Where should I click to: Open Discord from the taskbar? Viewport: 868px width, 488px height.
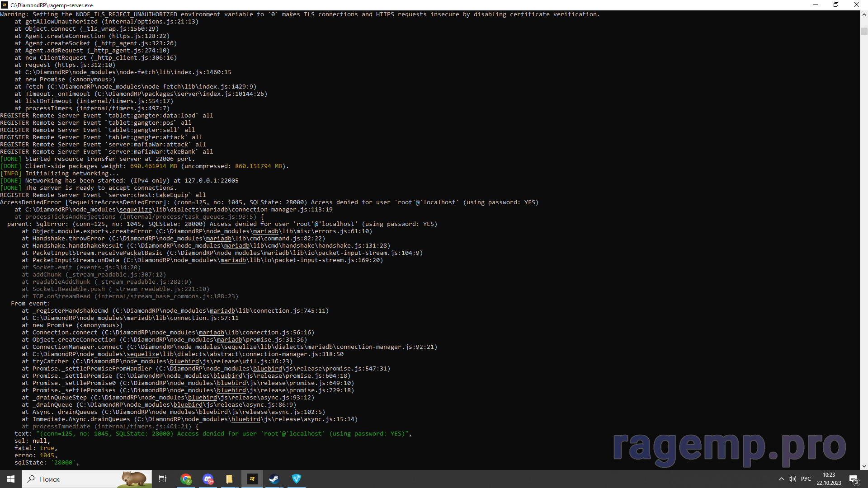coord(208,479)
